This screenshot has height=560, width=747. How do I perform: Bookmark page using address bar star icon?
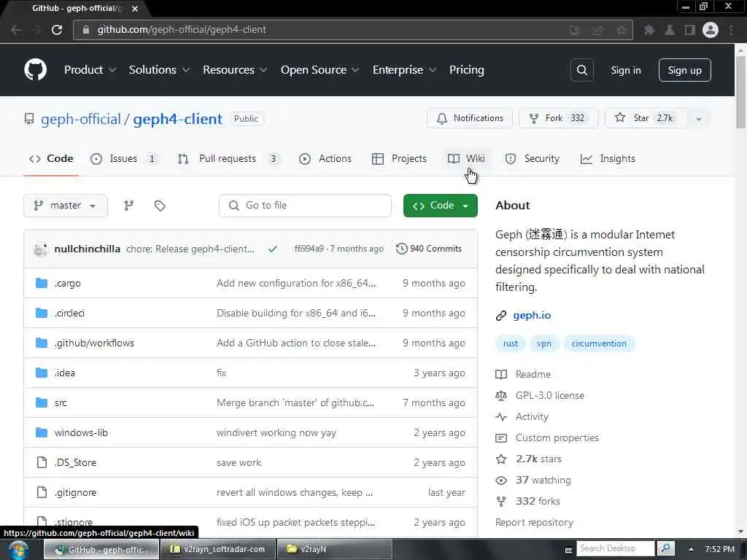pos(622,30)
